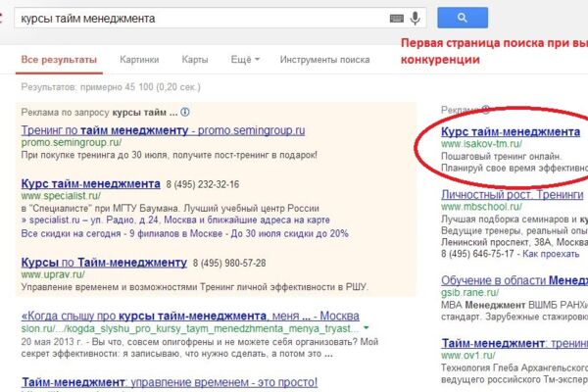
Task: Click the 'До 30 июля скидки до 20%' sitelink
Action: pyautogui.click(x=289, y=233)
